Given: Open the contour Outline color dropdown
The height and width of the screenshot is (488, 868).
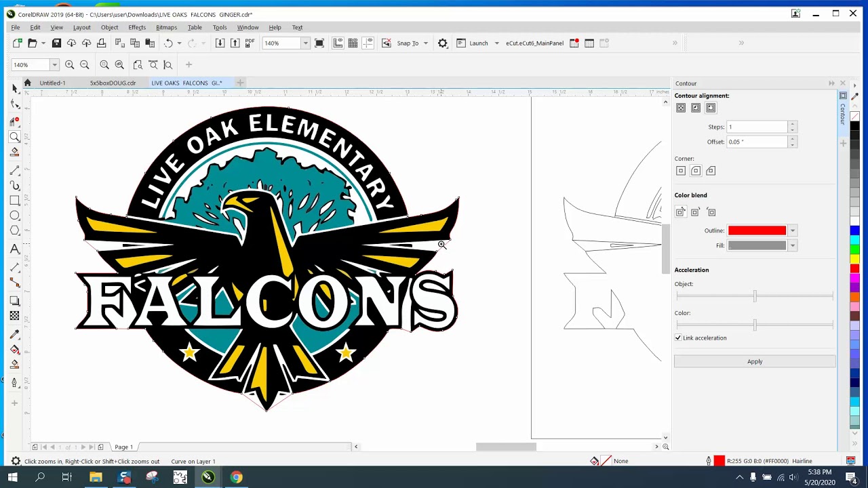Looking at the screenshot, I should [793, 231].
